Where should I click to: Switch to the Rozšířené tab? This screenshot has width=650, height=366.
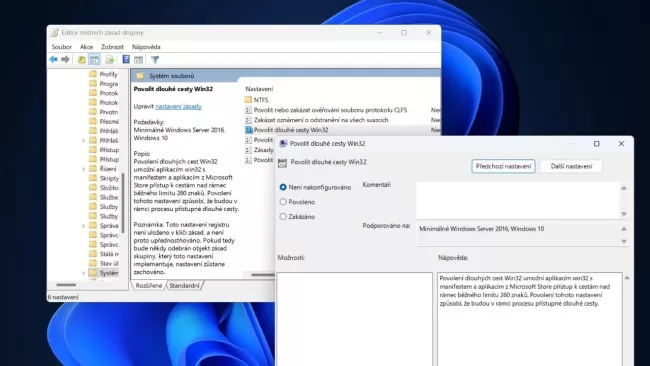pos(149,286)
